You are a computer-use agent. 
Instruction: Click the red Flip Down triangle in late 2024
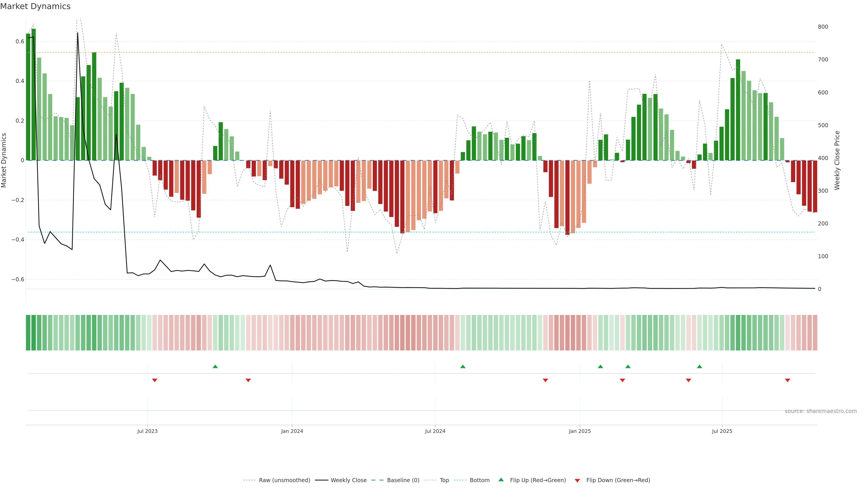[545, 380]
